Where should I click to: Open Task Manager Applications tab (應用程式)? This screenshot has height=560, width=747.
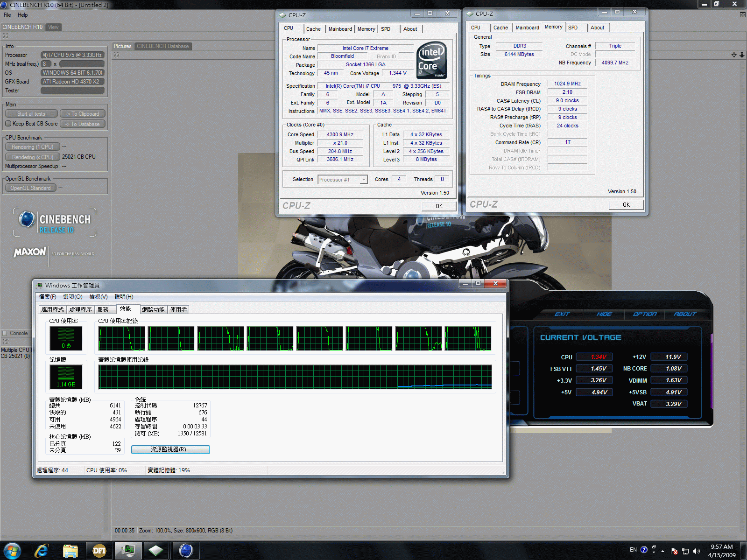(x=52, y=309)
